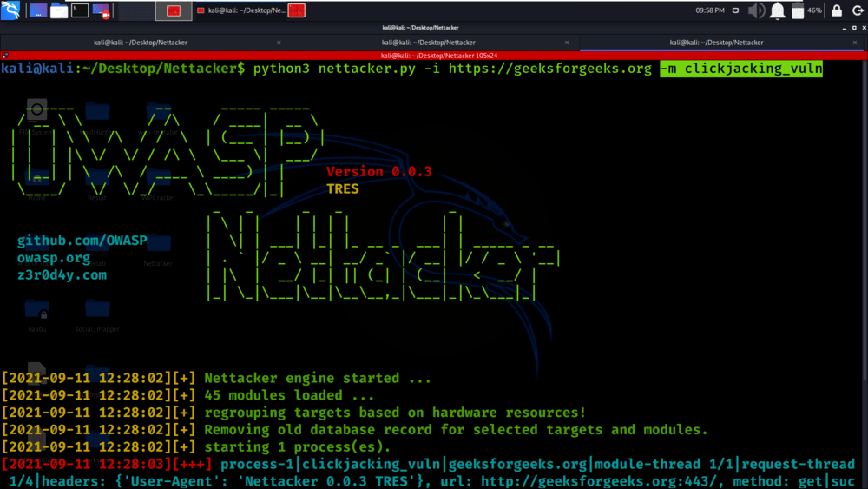The image size is (868, 489).
Task: Open the Kali dragon applications menu
Action: 10,10
